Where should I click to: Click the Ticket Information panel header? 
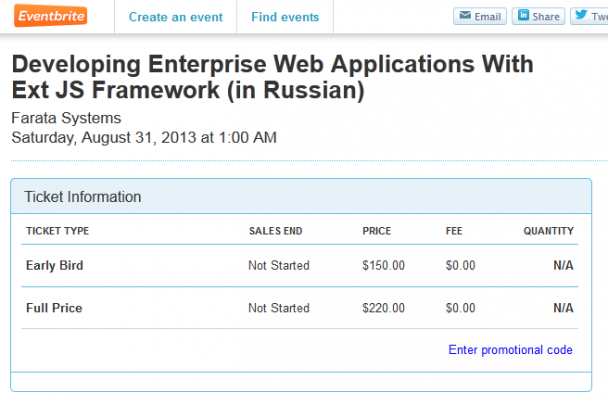pos(301,197)
